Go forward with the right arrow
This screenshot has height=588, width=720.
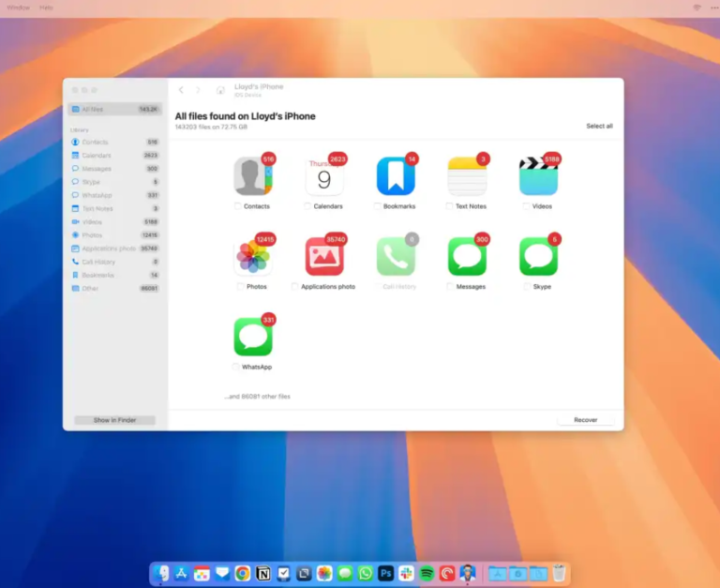[198, 90]
